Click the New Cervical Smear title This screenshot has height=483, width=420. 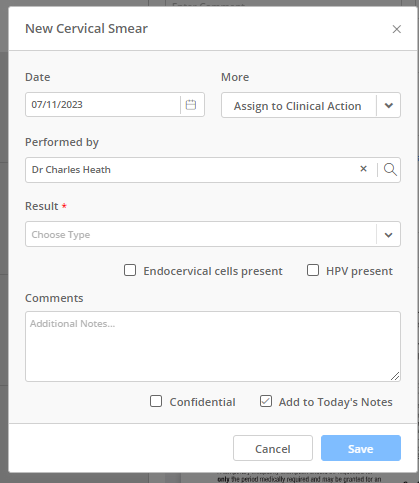pyautogui.click(x=86, y=29)
